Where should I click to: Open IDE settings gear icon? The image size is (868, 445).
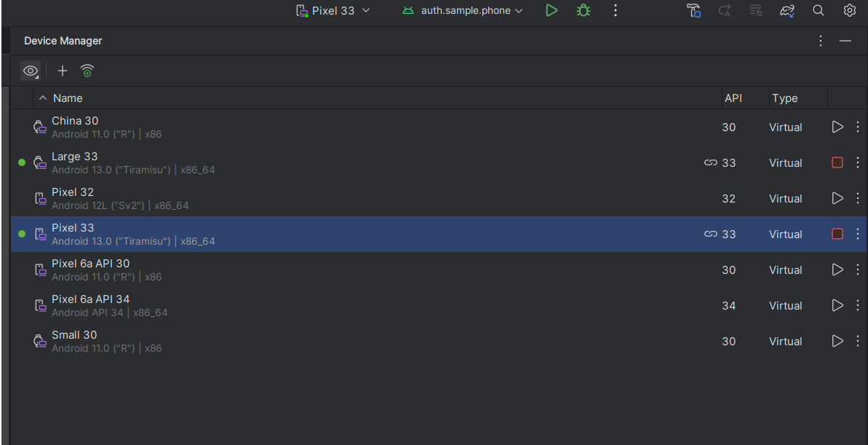tap(849, 10)
